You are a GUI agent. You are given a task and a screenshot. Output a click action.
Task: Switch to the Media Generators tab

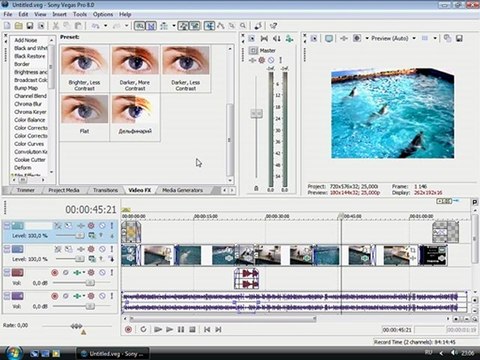[x=182, y=190]
